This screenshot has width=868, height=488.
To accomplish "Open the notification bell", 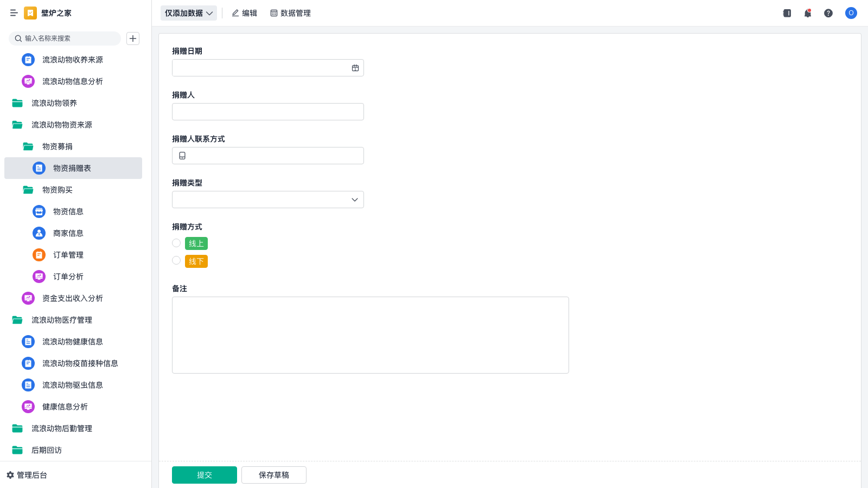I will click(x=807, y=13).
